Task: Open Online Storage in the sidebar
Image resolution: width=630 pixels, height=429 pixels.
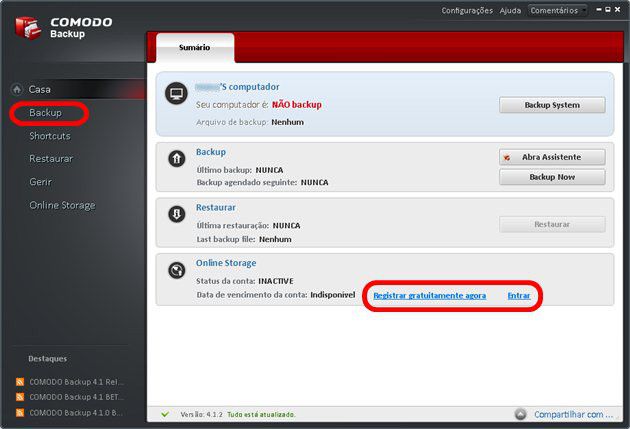Action: [62, 205]
